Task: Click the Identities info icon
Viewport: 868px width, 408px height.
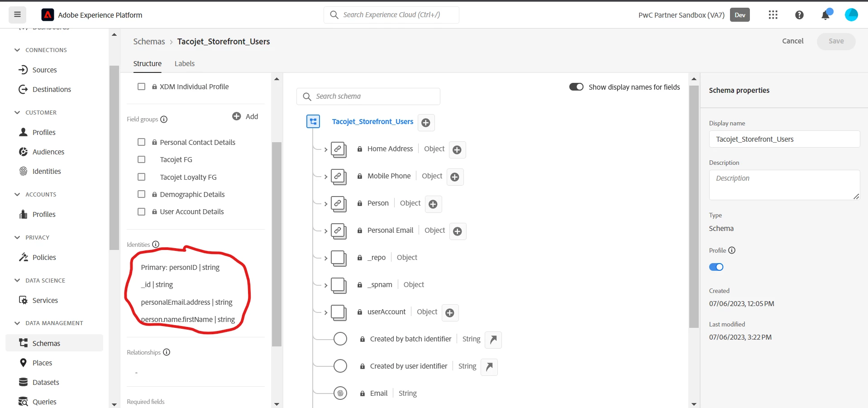Action: 156,245
